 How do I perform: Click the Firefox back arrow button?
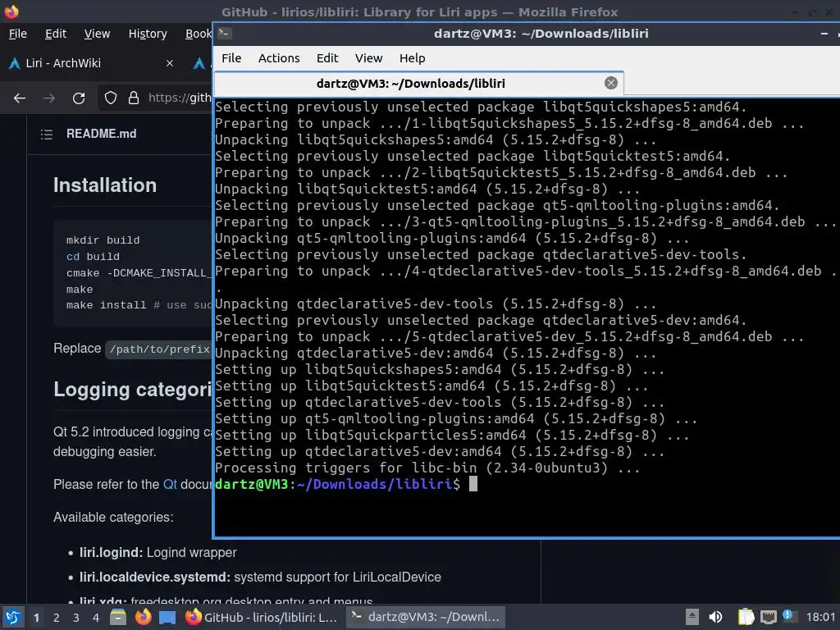click(x=20, y=98)
